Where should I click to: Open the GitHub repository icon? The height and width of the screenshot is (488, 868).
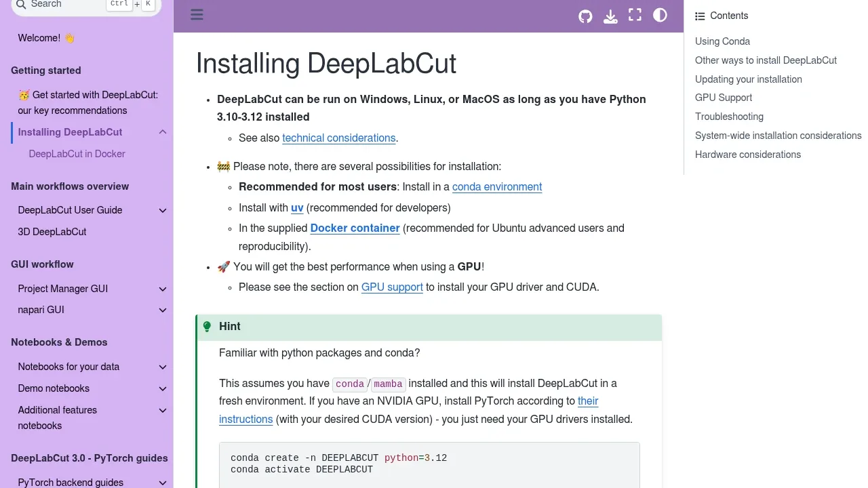(x=585, y=16)
